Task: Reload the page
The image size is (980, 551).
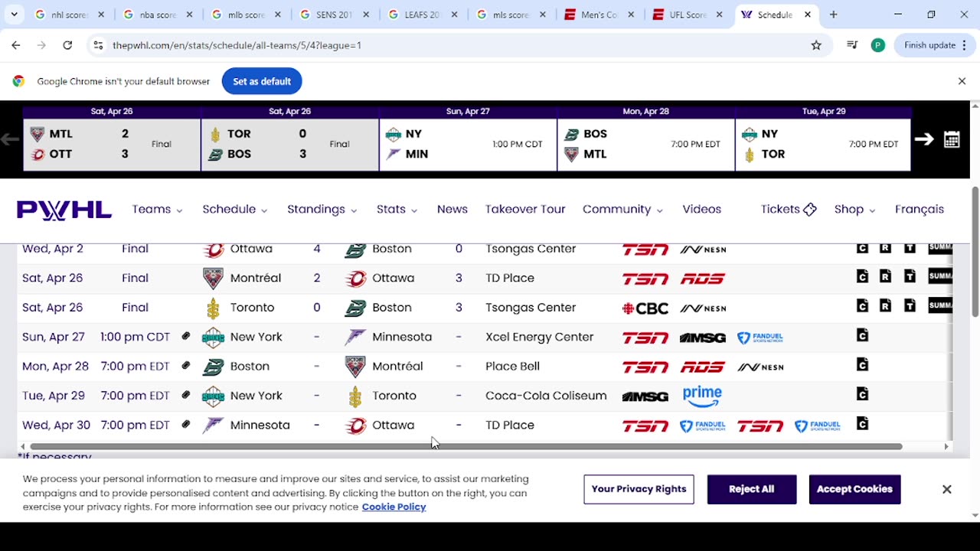Action: click(x=67, y=45)
